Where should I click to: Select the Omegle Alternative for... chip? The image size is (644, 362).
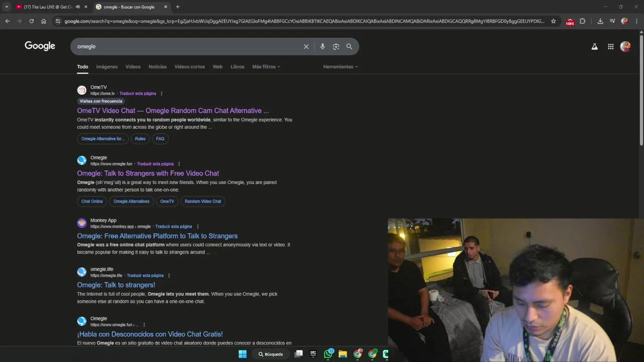pyautogui.click(x=103, y=139)
